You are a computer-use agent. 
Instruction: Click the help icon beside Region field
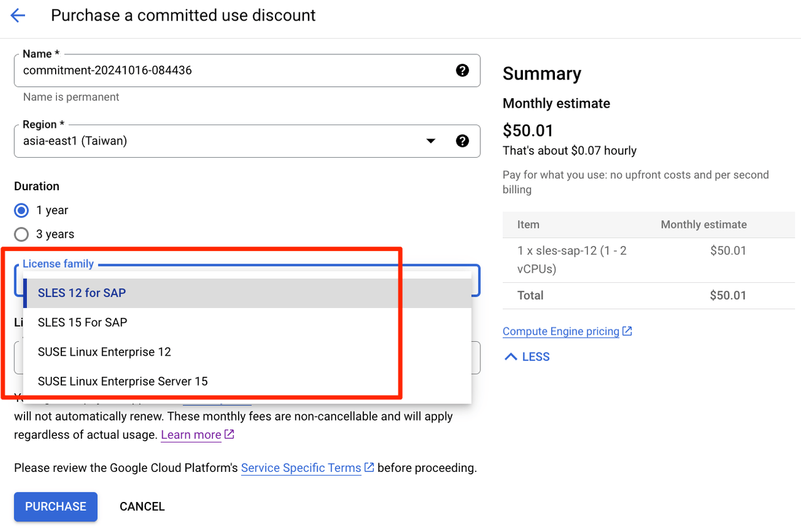click(462, 141)
